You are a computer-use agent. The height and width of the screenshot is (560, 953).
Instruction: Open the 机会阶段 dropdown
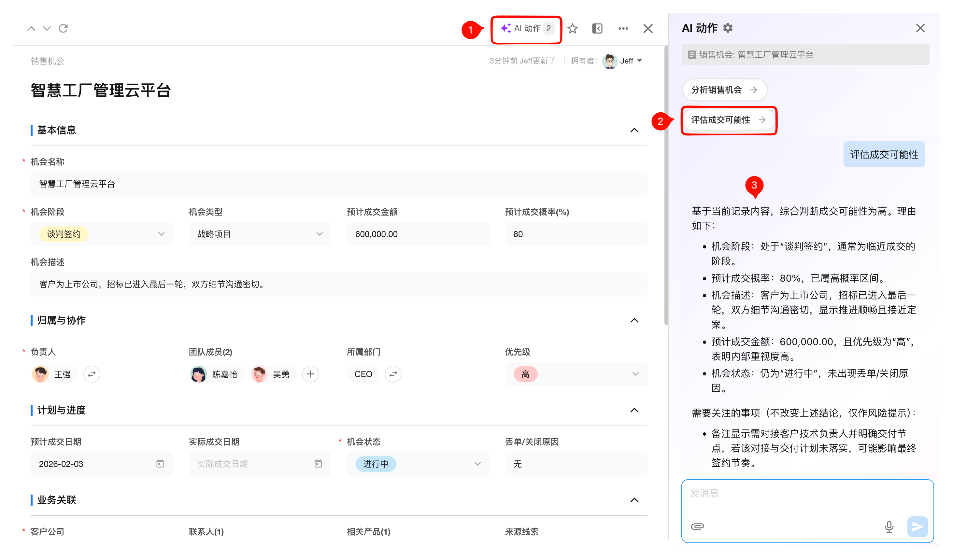point(162,234)
